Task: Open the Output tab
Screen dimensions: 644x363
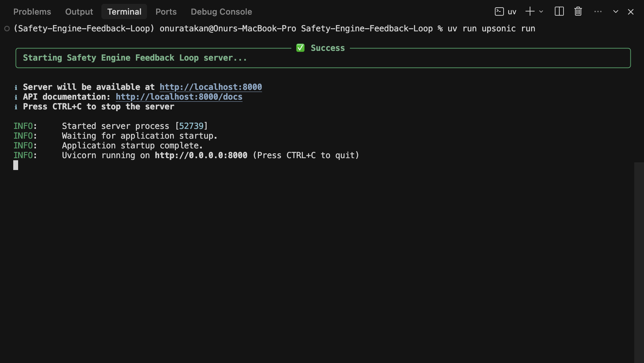Action: [79, 12]
